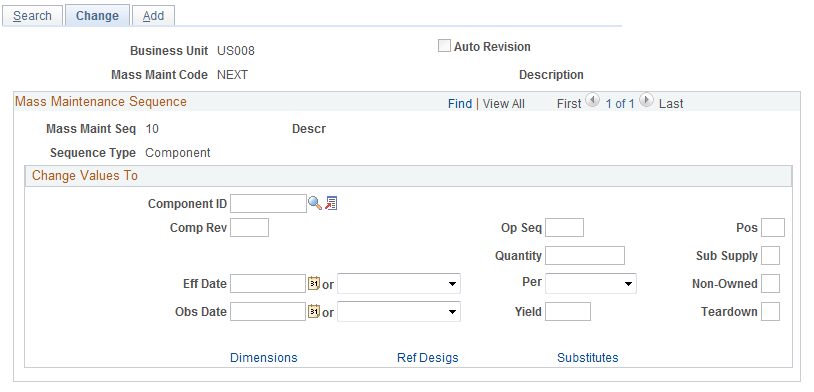Open the Dimensions link
Screen dimensions: 814x392
(264, 358)
